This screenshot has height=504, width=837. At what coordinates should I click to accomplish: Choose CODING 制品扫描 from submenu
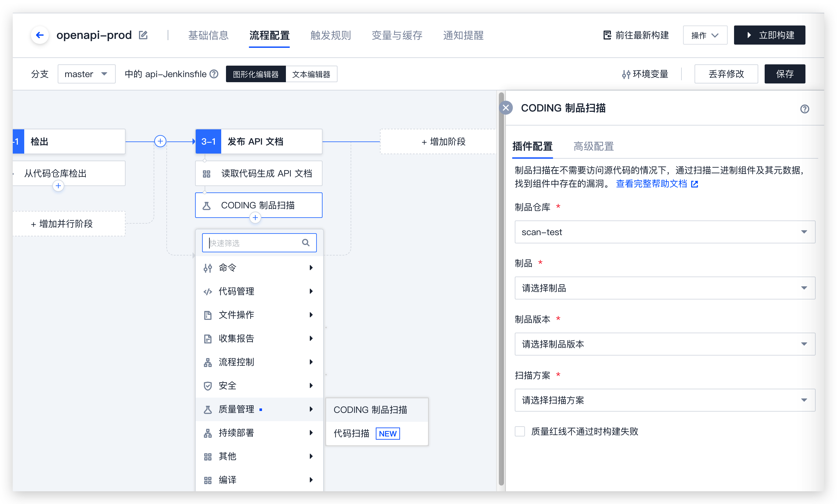[377, 410]
